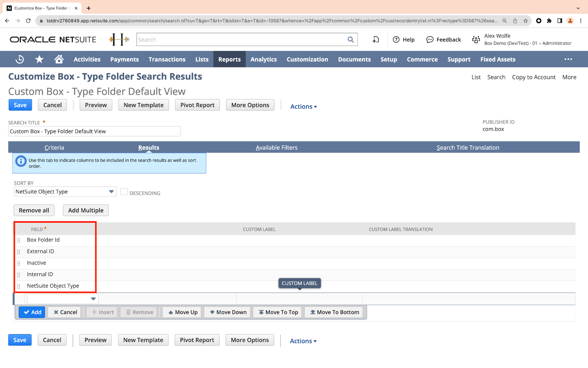This screenshot has width=588, height=368.
Task: Go to the Home house icon
Action: [59, 59]
